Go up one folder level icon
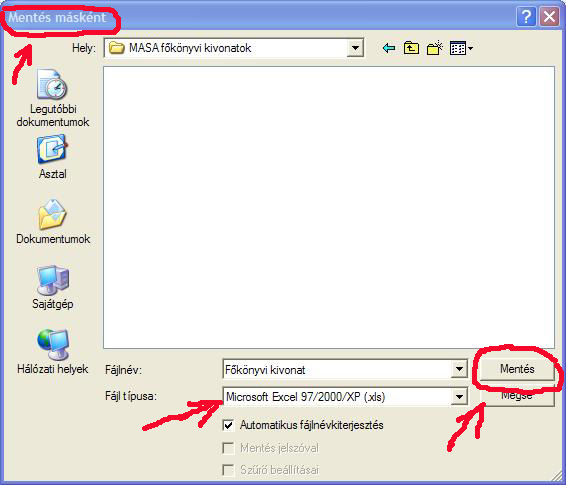This screenshot has width=566, height=485. 411,48
